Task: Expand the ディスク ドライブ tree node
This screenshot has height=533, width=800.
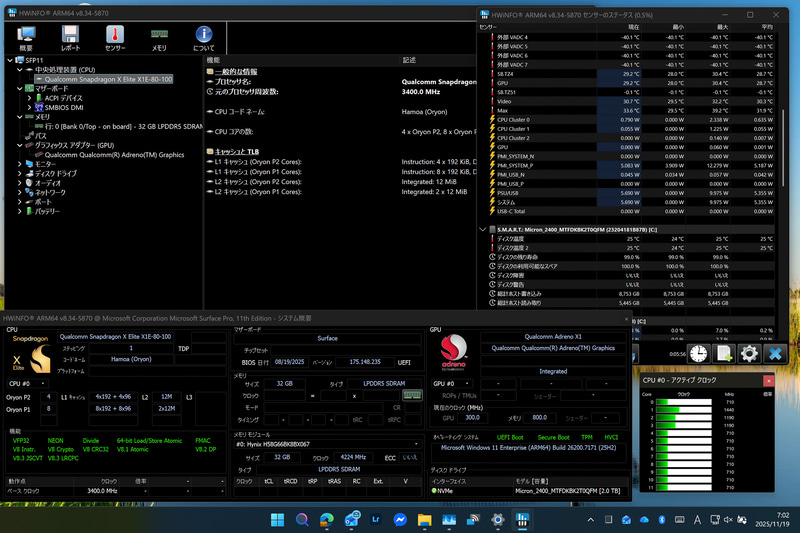Action: coord(19,173)
